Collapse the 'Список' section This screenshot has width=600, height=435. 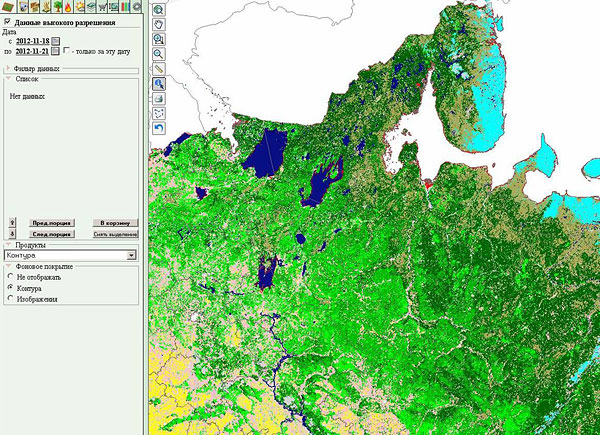(x=8, y=77)
